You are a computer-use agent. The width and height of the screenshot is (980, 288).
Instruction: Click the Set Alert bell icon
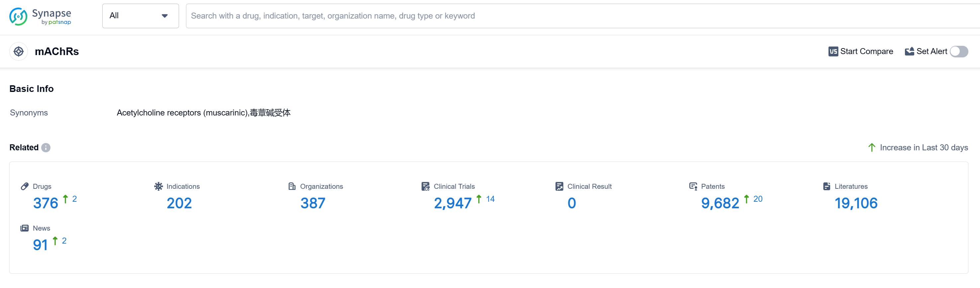click(909, 51)
